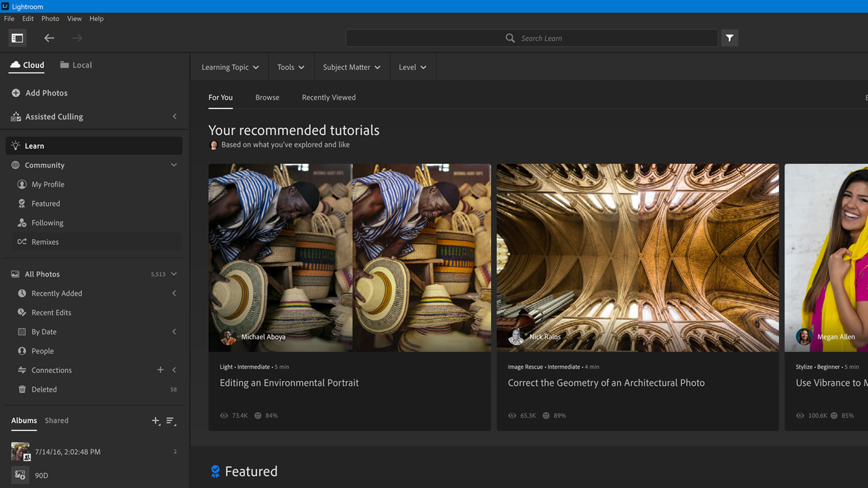Open the filter funnel next to search
868x488 pixels.
[730, 39]
